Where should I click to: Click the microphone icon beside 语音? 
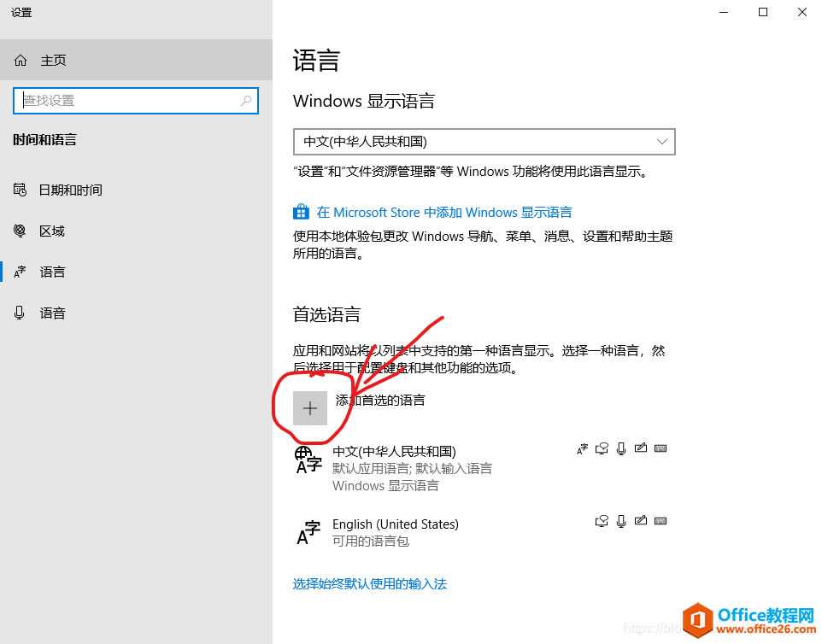(20, 313)
